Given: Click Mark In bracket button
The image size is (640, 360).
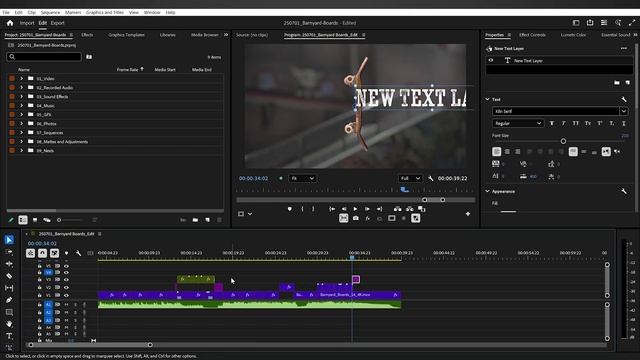Looking at the screenshot, I should click(302, 209).
